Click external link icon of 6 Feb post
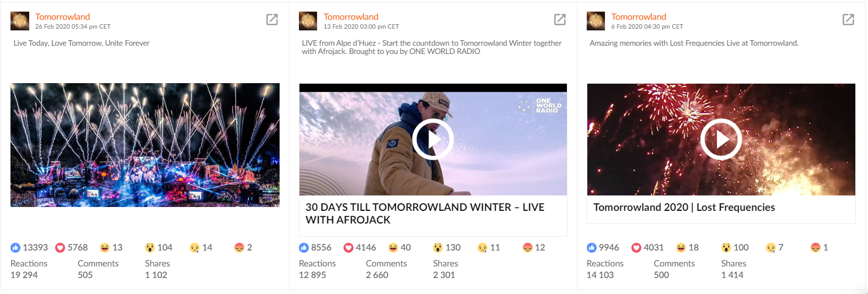Screen dimensions: 868x294 click(848, 20)
